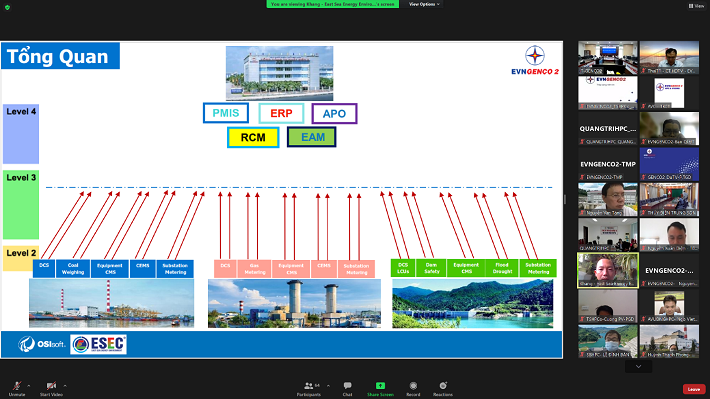Unmute the microphone
The width and height of the screenshot is (710, 399).
pyautogui.click(x=17, y=389)
